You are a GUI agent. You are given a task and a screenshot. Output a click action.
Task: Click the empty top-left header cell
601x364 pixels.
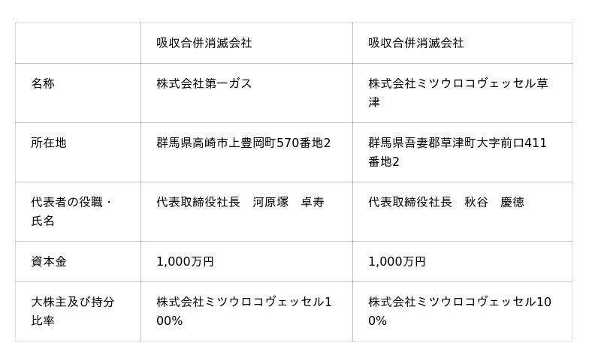[x=78, y=43]
